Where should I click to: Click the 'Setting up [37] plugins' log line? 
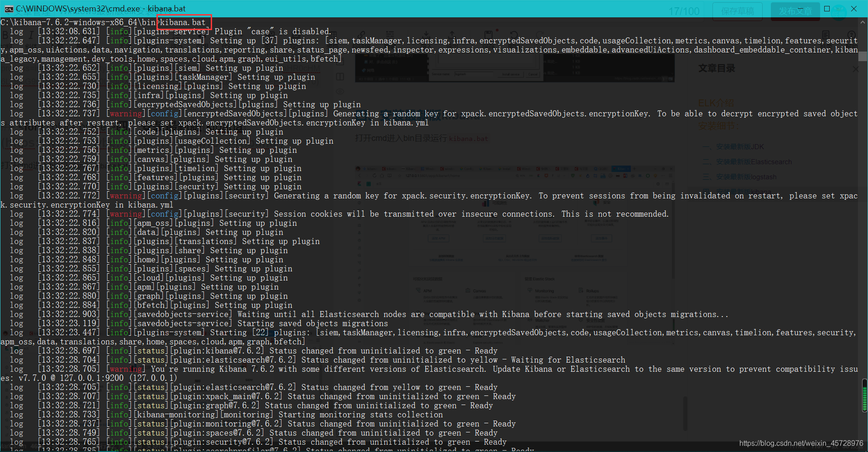[x=429, y=50]
